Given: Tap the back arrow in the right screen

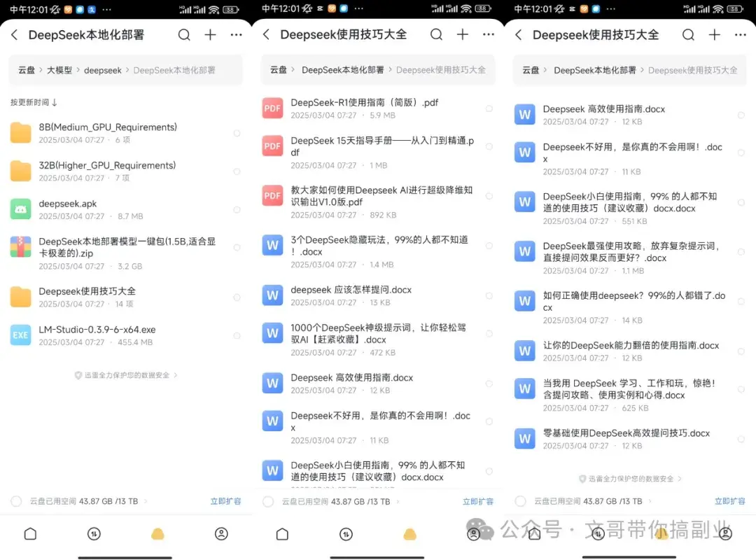Looking at the screenshot, I should [x=518, y=35].
